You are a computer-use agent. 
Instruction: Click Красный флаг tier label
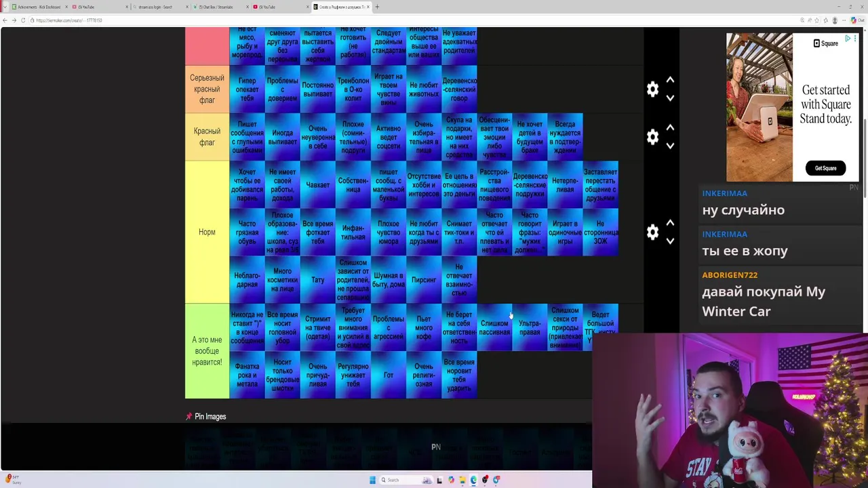coord(207,137)
